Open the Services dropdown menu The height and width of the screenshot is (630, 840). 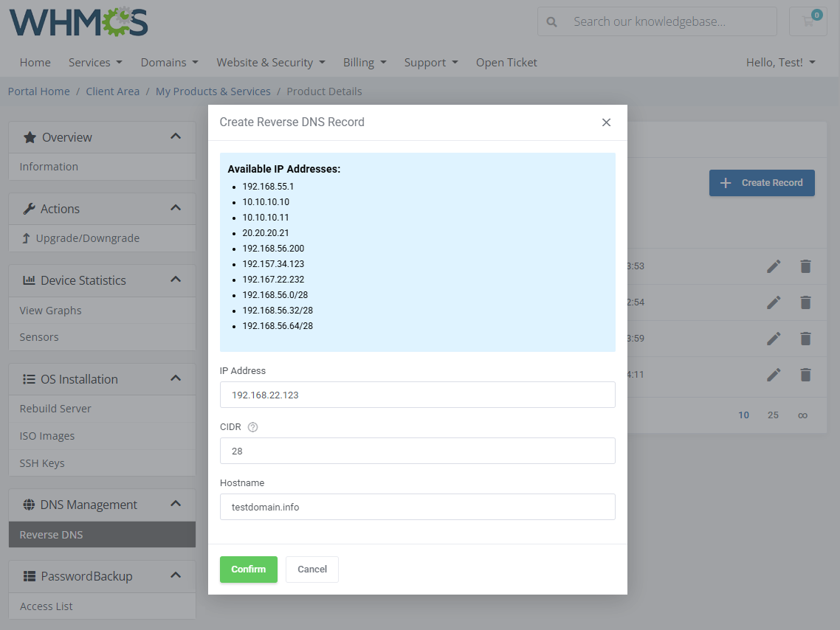[95, 62]
